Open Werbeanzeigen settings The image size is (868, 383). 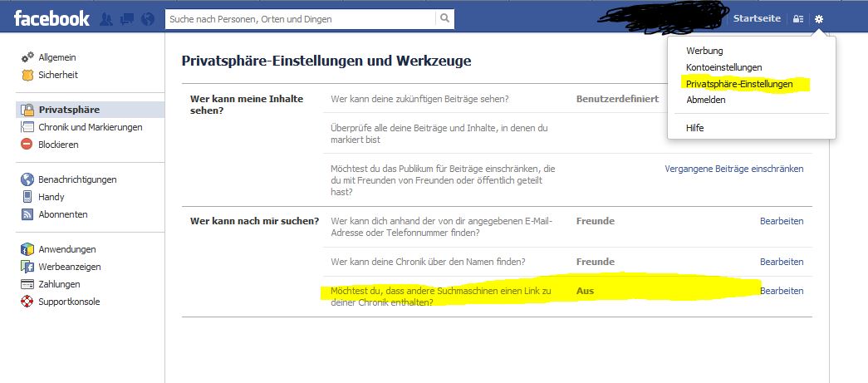coord(70,267)
